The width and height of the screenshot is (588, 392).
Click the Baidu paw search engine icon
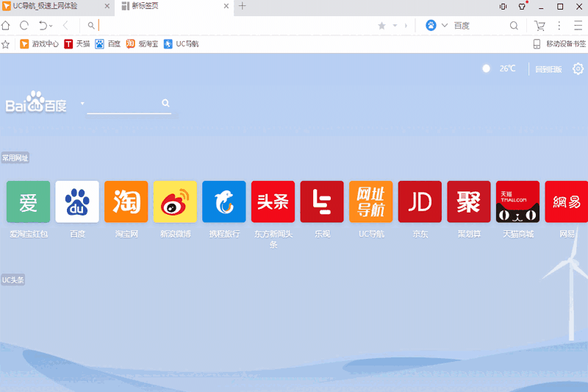(x=431, y=26)
